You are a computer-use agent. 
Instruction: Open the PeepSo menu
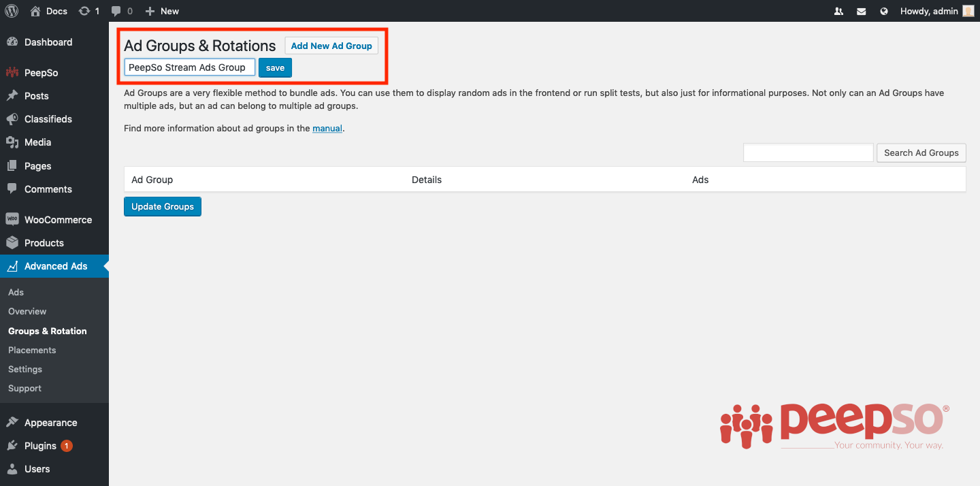pos(54,73)
